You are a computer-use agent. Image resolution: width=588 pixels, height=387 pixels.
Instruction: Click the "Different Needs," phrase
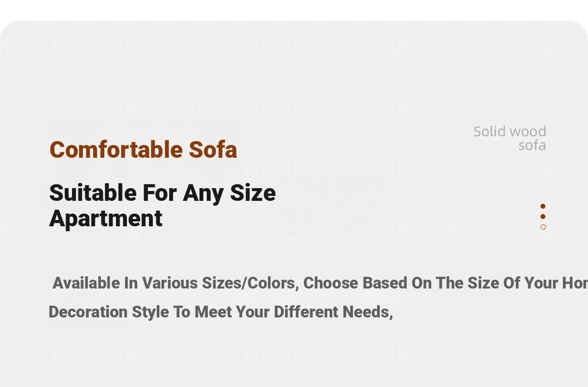(333, 312)
